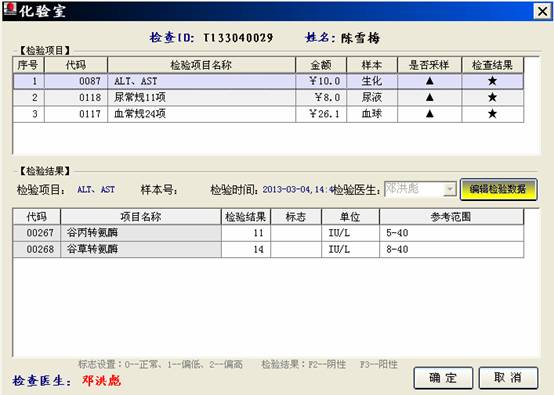
Task: Click the 检验项目名称 column header
Action: click(x=201, y=65)
